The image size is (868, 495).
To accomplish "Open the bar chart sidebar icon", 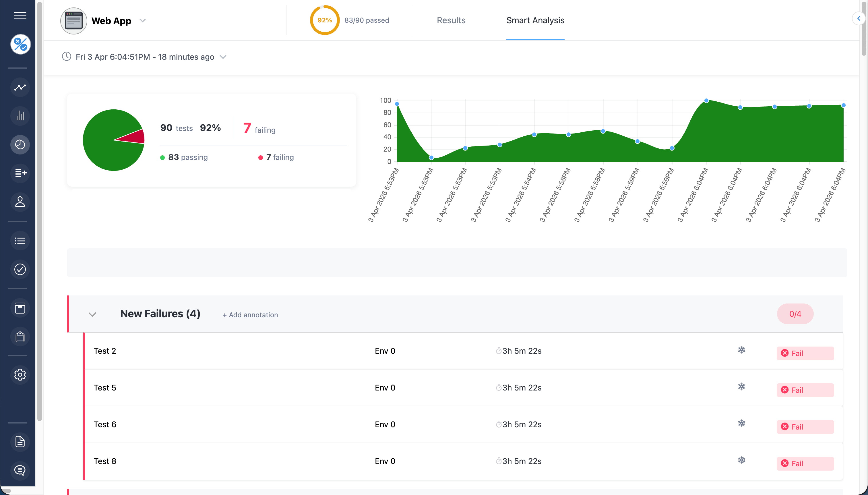I will 20,116.
